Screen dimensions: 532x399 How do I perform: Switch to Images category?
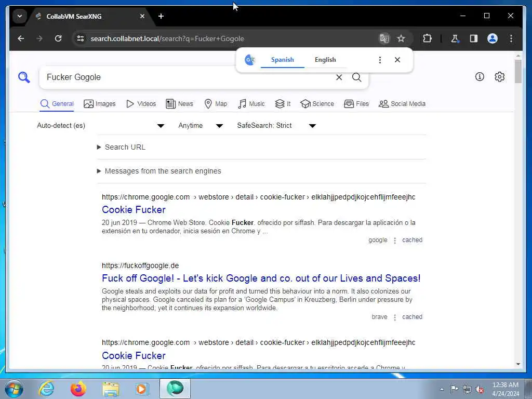point(100,104)
